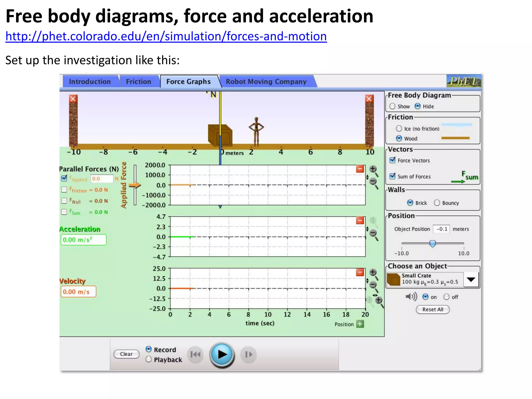
Task: Toggle the F Friction checkbox
Action: tap(64, 190)
